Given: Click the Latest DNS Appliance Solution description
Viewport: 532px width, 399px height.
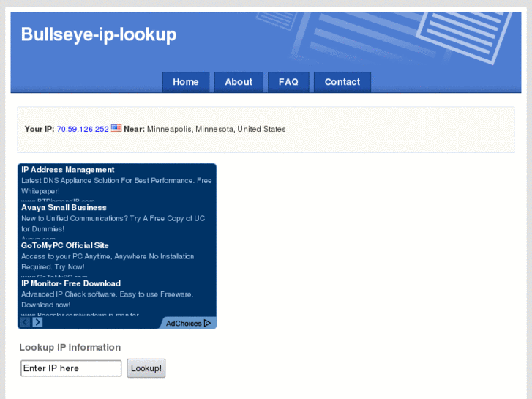Looking at the screenshot, I should pos(116,186).
